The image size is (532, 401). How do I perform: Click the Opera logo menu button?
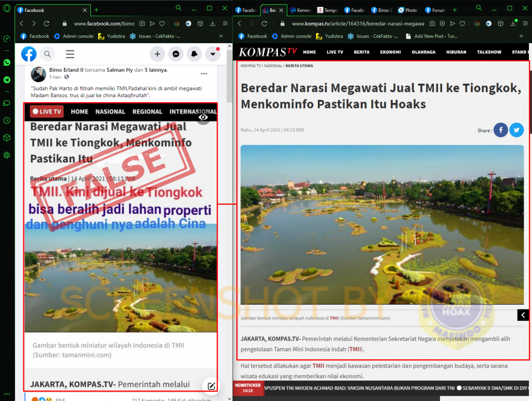7,8
